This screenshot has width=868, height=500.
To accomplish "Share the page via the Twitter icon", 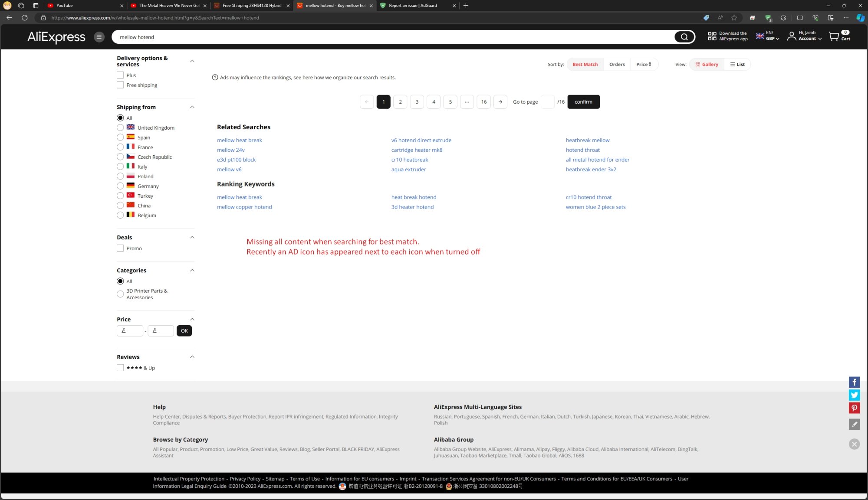I will pos(854,395).
